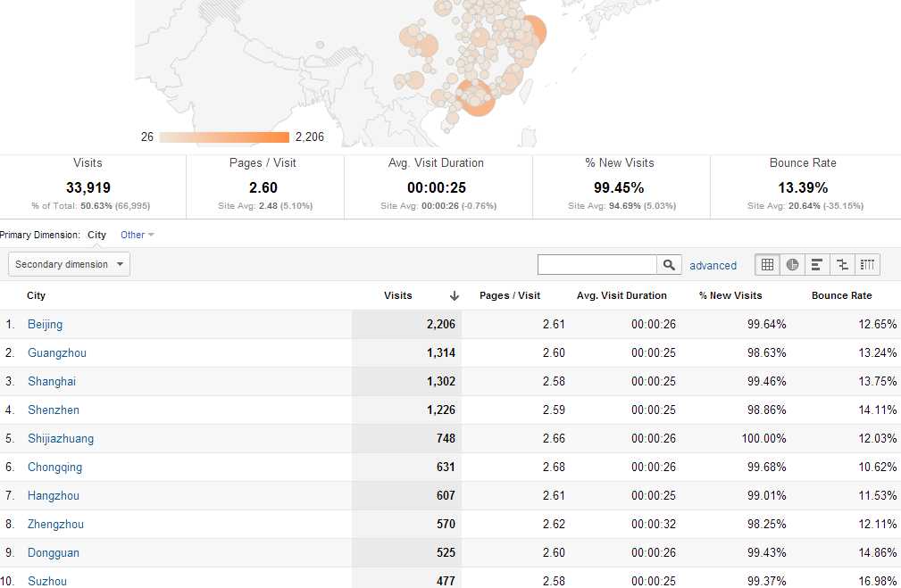Click the Visits sort descending arrow
The image size is (901, 588).
coord(455,296)
